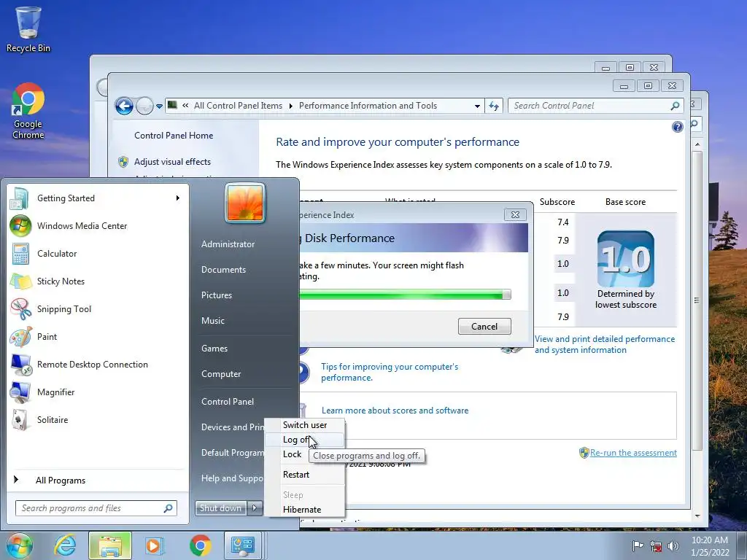Click the search magnifier in Control Panel
This screenshot has width=747, height=560.
[x=675, y=106]
